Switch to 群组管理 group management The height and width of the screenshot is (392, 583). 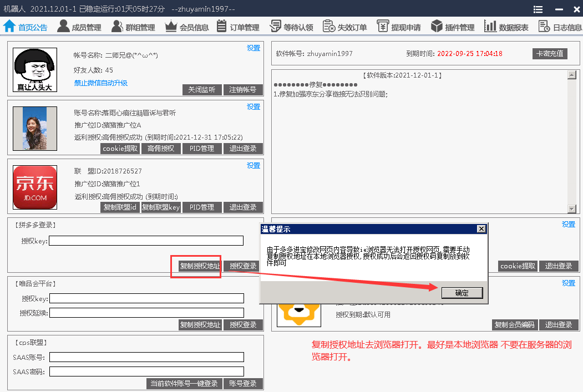pyautogui.click(x=133, y=27)
